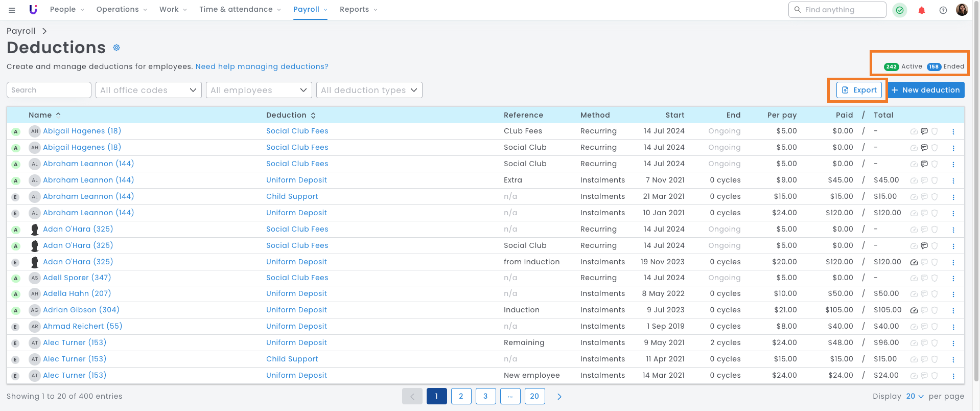The width and height of the screenshot is (980, 411).
Task: Open Deductions settings gear icon
Action: click(116, 48)
